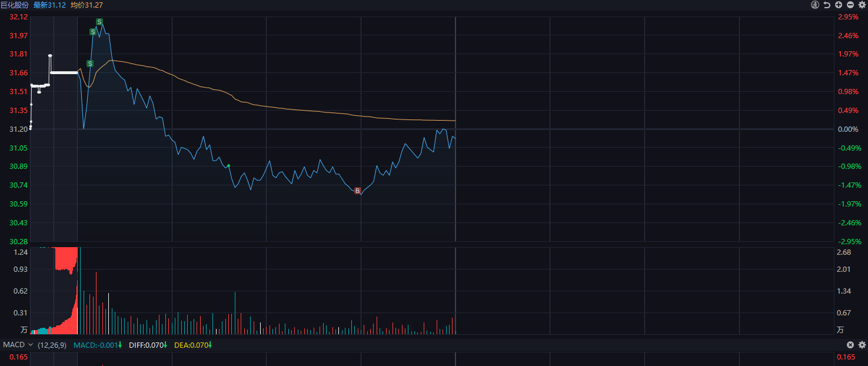Click the stock name 巨化股份

pyautogui.click(x=15, y=5)
